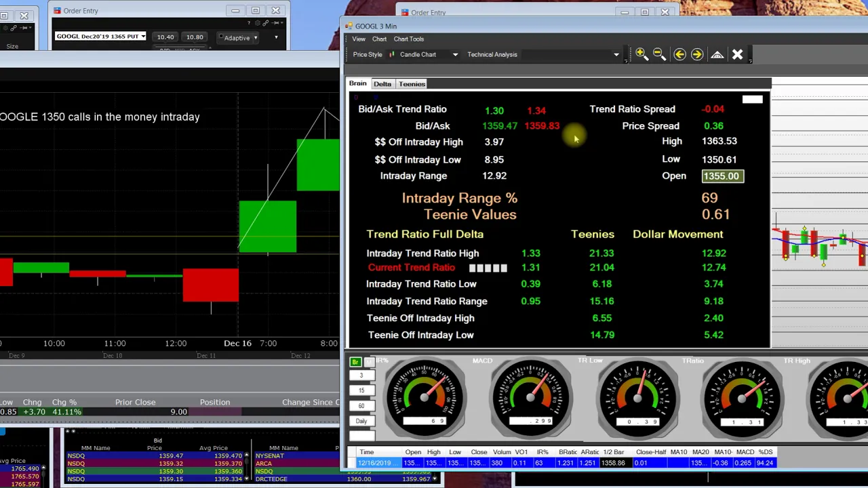Click the ARCA market maker row
Screen dimensions: 868x488
point(296,464)
